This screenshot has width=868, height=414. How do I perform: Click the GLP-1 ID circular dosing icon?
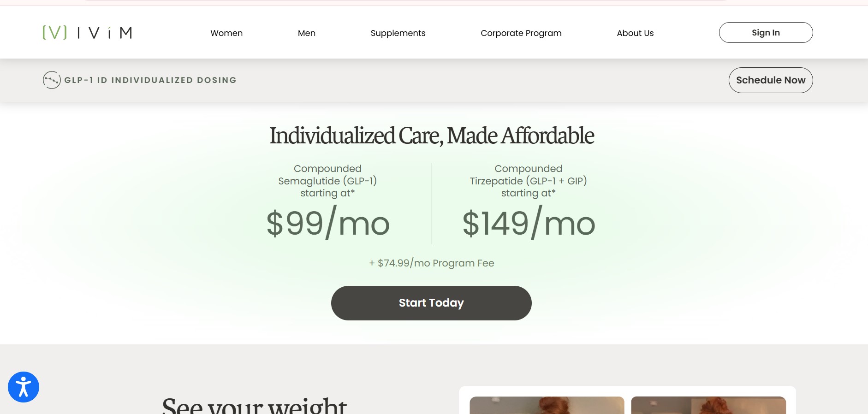(52, 80)
